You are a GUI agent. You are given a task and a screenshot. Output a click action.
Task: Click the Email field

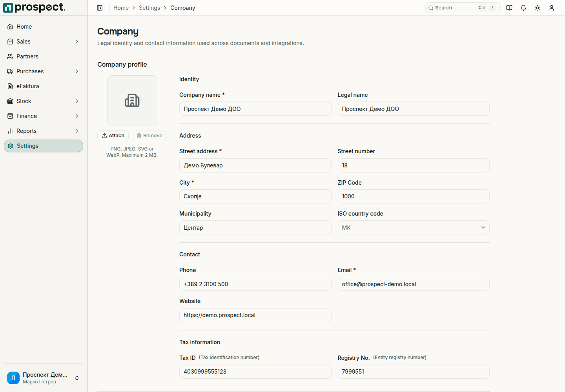click(414, 284)
